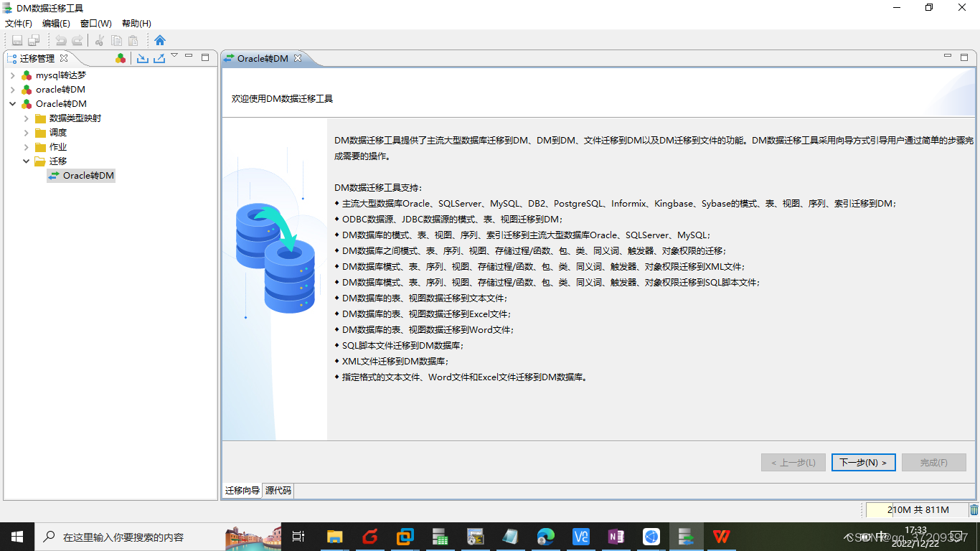Click the export arrow icon in 迁移管理 panel

(x=159, y=58)
